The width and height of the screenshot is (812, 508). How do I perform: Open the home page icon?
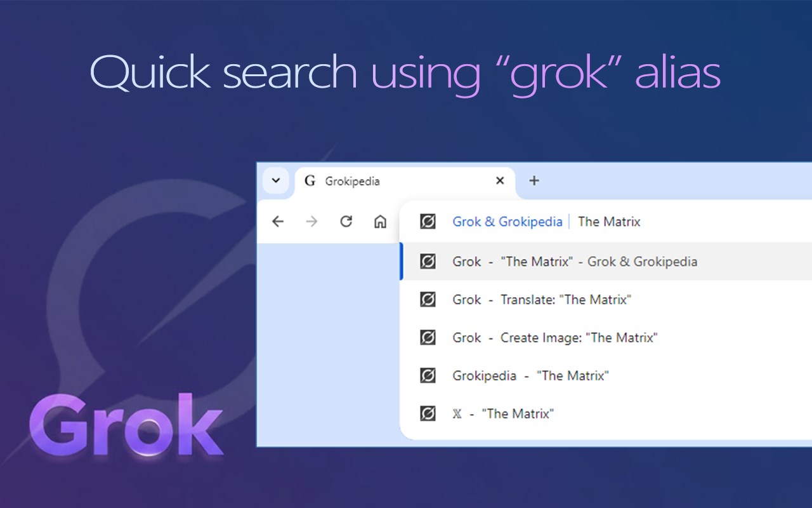380,222
